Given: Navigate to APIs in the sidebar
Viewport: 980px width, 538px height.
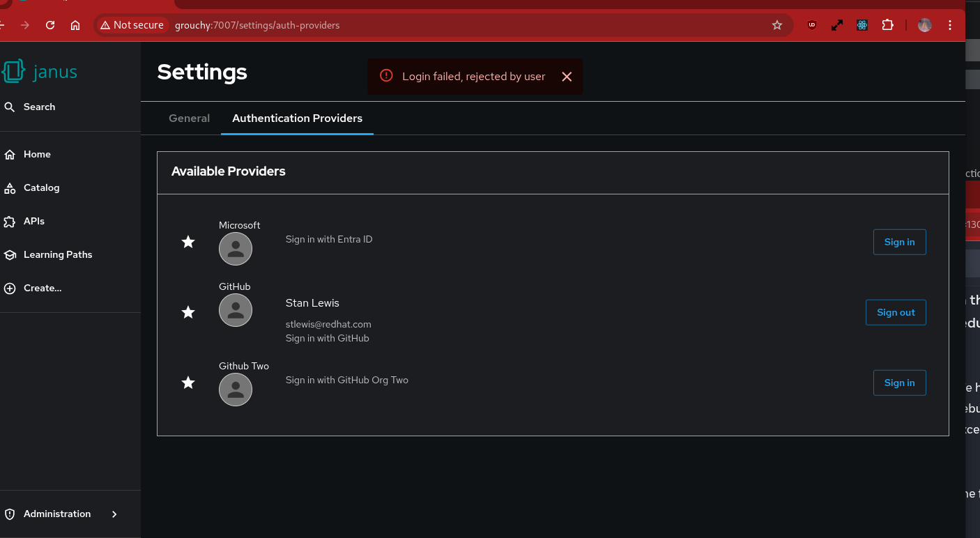Looking at the screenshot, I should pos(24,221).
